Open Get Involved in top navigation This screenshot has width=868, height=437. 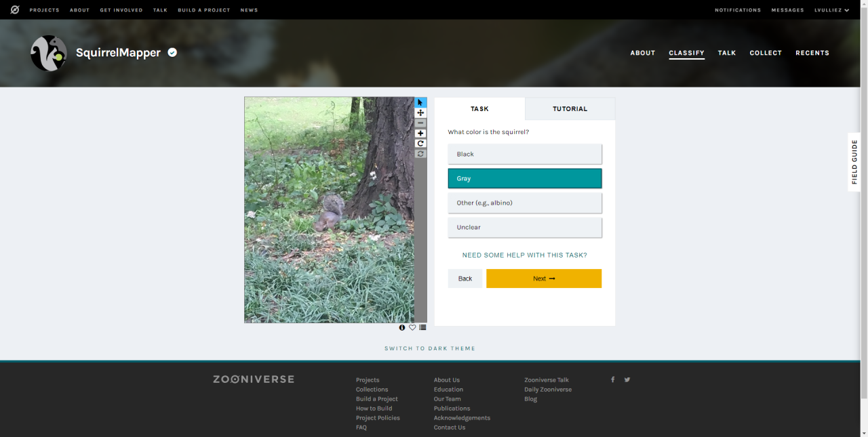(x=121, y=10)
